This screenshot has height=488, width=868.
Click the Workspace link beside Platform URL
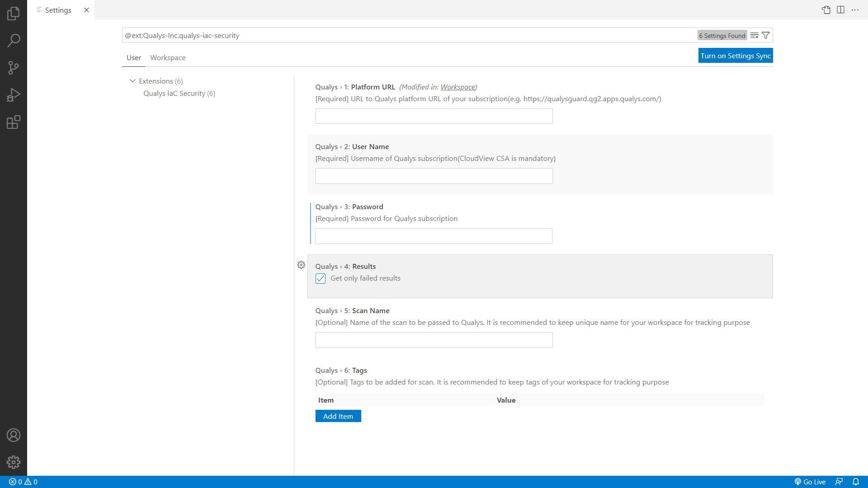pyautogui.click(x=458, y=87)
